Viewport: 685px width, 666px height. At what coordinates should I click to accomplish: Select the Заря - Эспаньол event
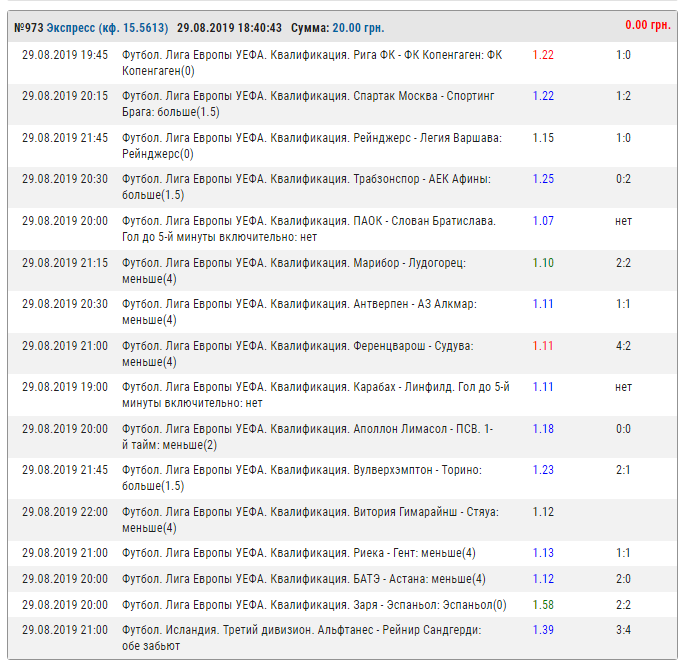[x=314, y=605]
